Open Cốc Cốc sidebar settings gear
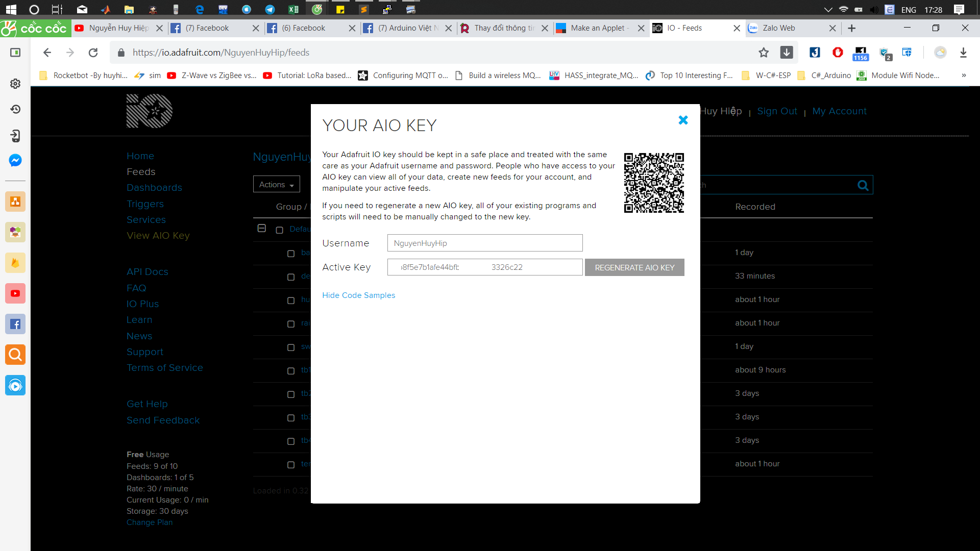980x551 pixels. point(15,84)
